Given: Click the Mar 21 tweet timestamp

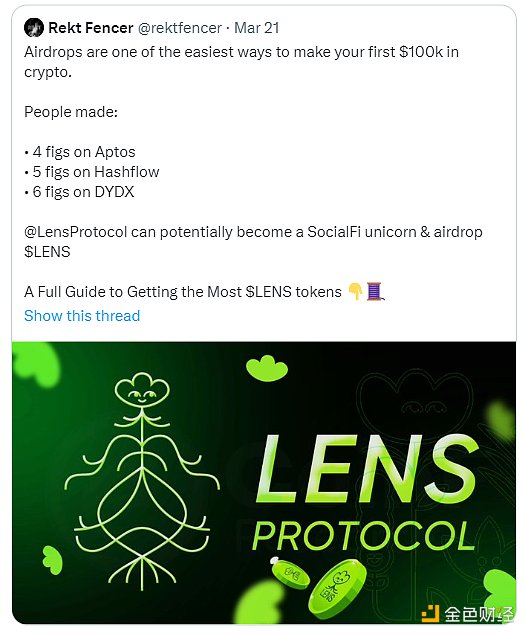Looking at the screenshot, I should [256, 28].
